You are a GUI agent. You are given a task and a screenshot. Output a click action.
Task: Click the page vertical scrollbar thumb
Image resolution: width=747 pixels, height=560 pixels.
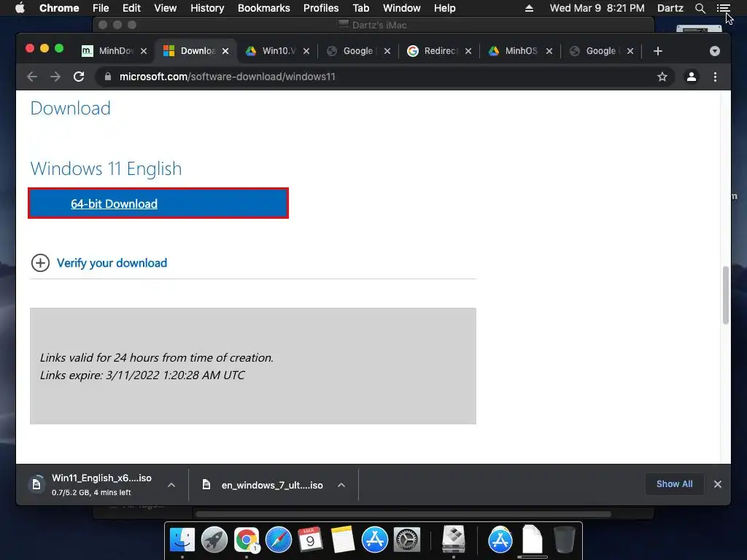click(726, 295)
